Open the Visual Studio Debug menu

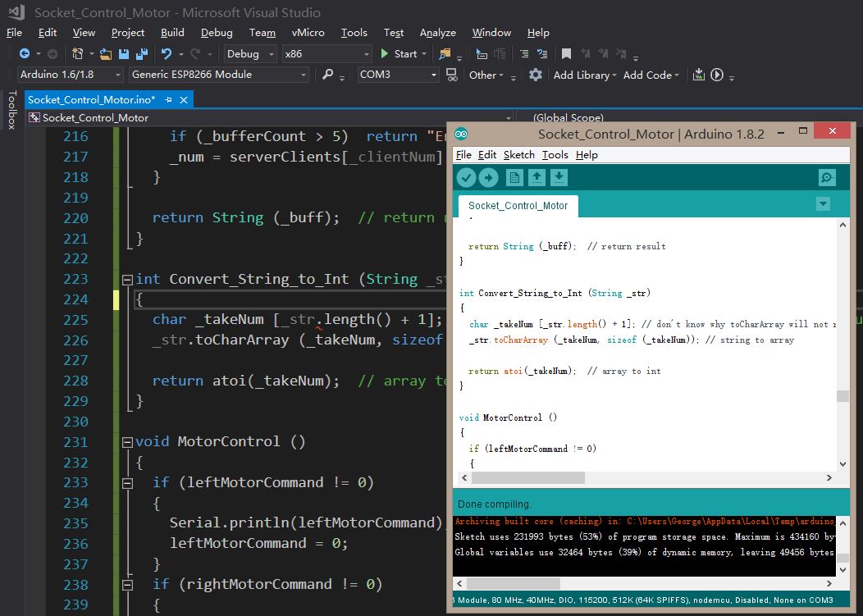[x=217, y=33]
